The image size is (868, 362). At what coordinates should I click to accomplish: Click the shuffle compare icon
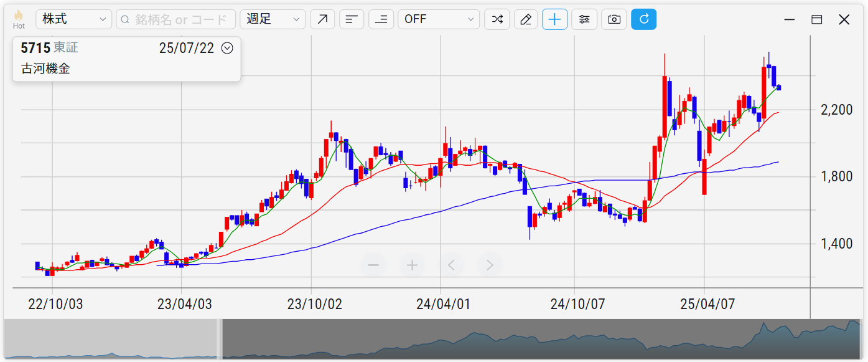497,19
